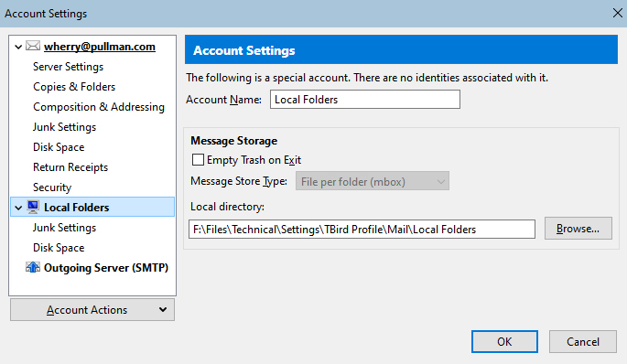Click the Account Name input field
The width and height of the screenshot is (627, 364).
pos(365,99)
